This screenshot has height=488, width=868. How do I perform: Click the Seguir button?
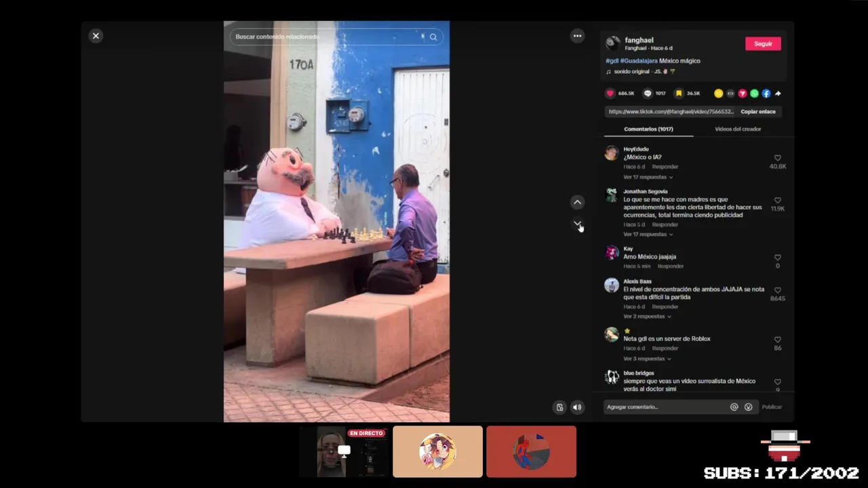[x=763, y=43]
